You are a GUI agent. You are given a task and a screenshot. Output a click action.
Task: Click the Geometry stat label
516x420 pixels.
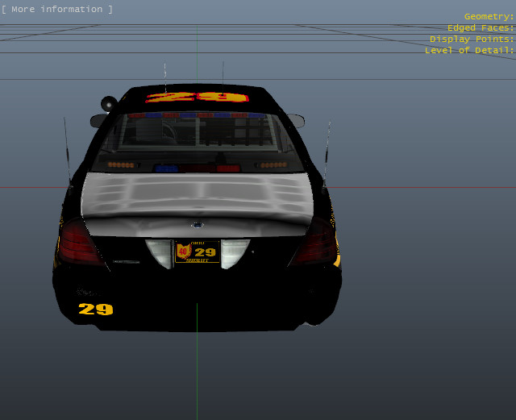489,16
